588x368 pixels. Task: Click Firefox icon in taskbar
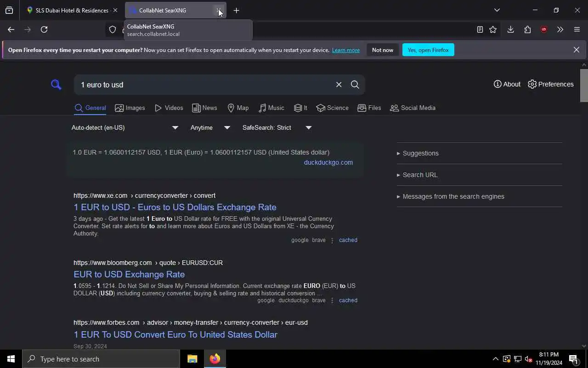click(215, 359)
